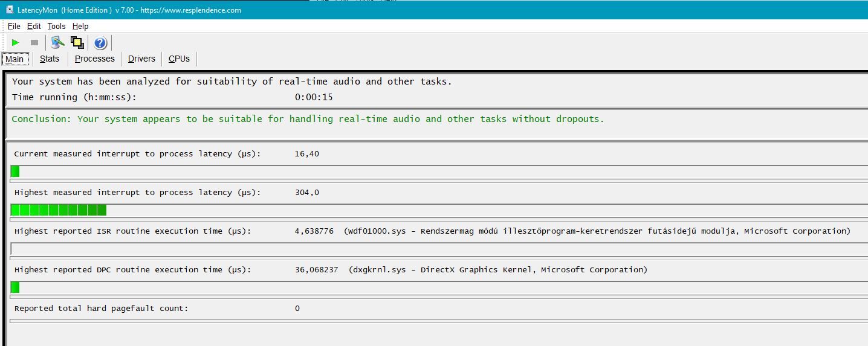Click the hard pagefault count value 0

coord(297,309)
